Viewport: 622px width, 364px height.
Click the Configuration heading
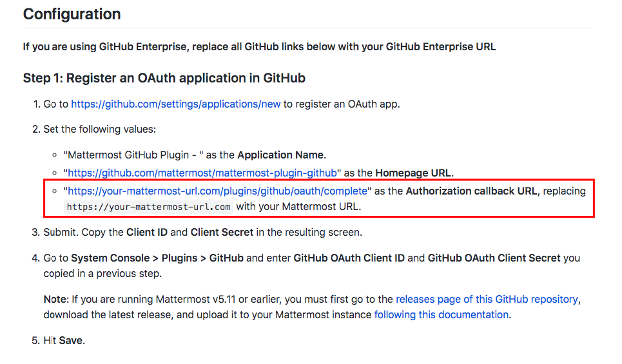click(x=72, y=14)
